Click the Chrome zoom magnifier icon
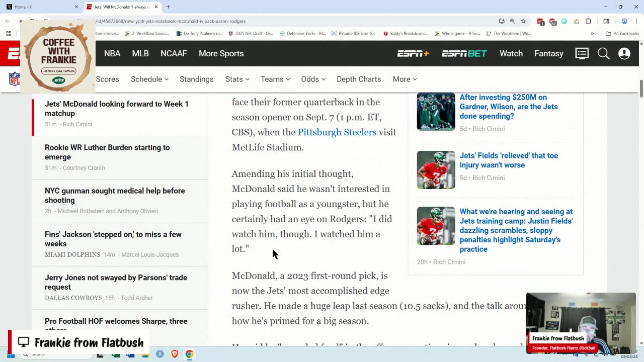 [512, 21]
